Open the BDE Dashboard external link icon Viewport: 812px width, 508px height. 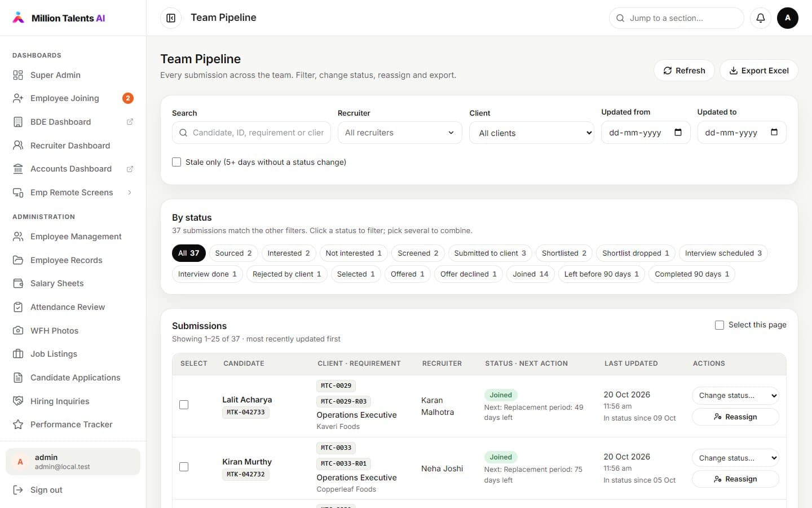(x=130, y=122)
